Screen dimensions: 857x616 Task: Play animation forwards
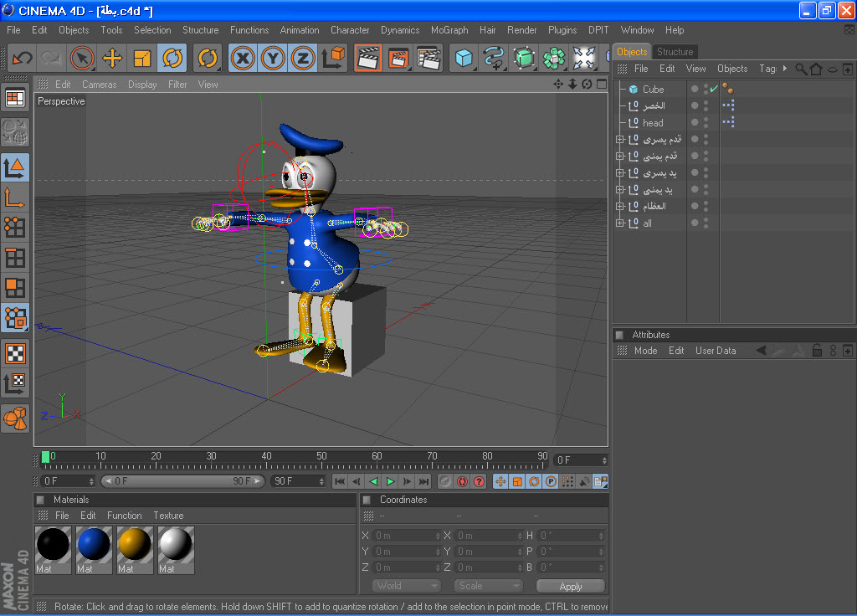[390, 481]
